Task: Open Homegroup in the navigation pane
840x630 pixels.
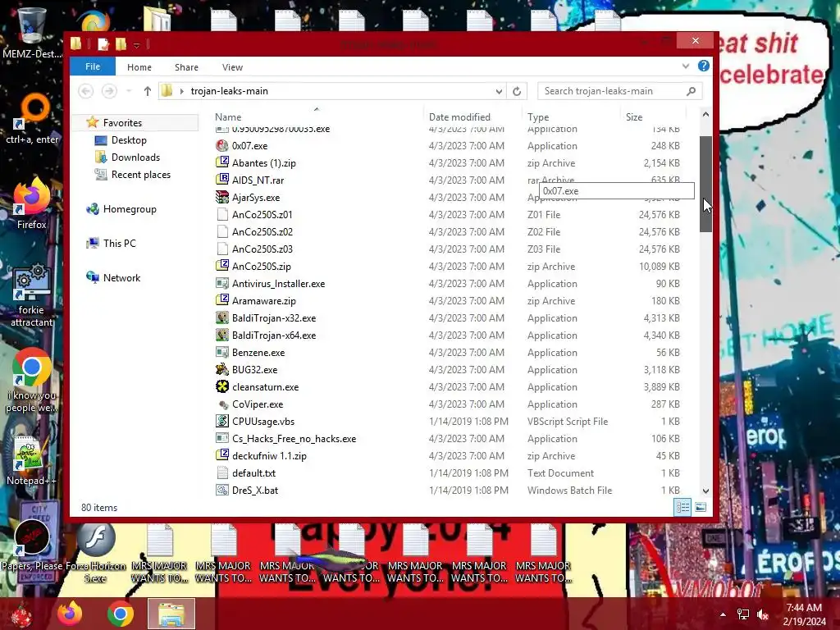Action: (x=130, y=209)
